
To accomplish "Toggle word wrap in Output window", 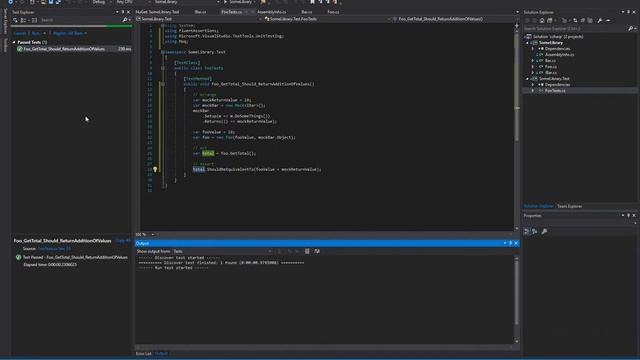I will 317,251.
